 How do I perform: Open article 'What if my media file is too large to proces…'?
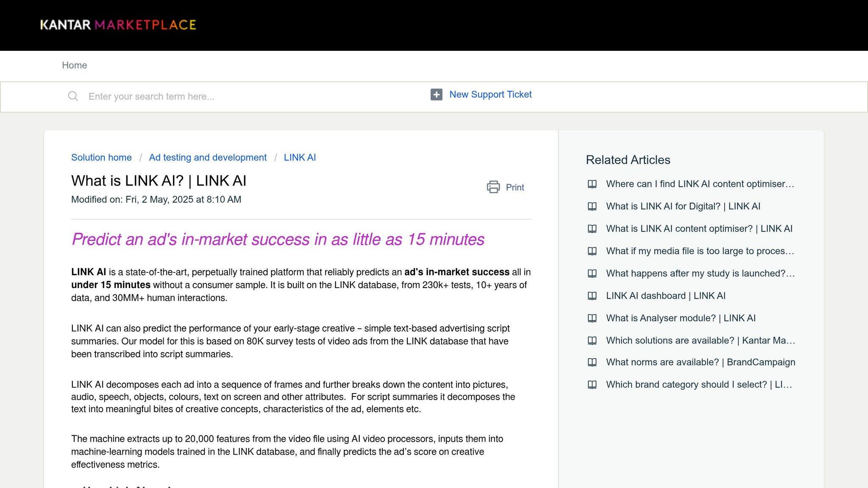click(700, 251)
